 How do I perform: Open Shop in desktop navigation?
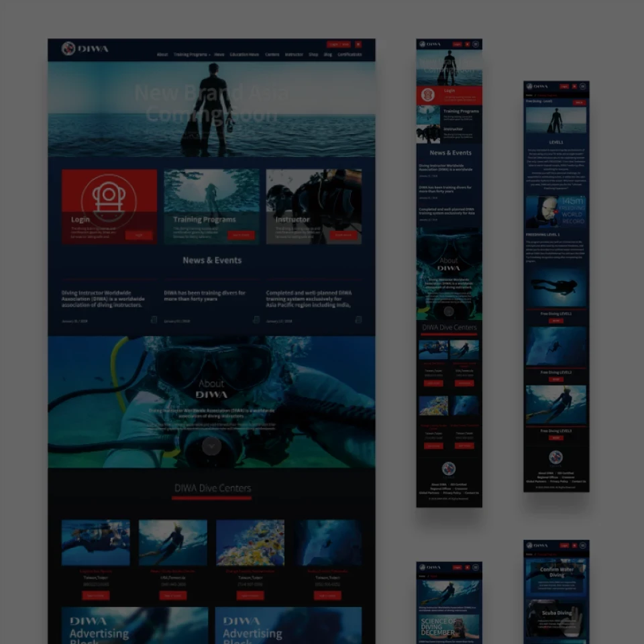coord(313,54)
